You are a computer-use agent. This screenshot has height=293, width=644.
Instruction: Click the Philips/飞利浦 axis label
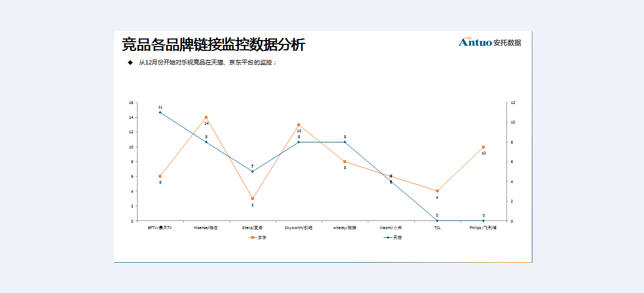click(483, 228)
